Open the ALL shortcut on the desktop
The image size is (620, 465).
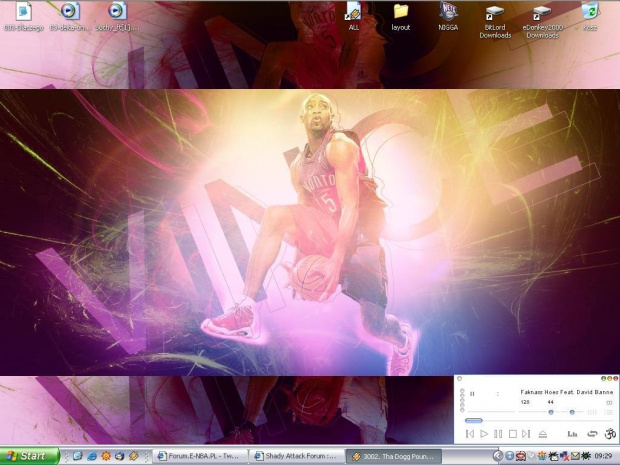pyautogui.click(x=353, y=17)
